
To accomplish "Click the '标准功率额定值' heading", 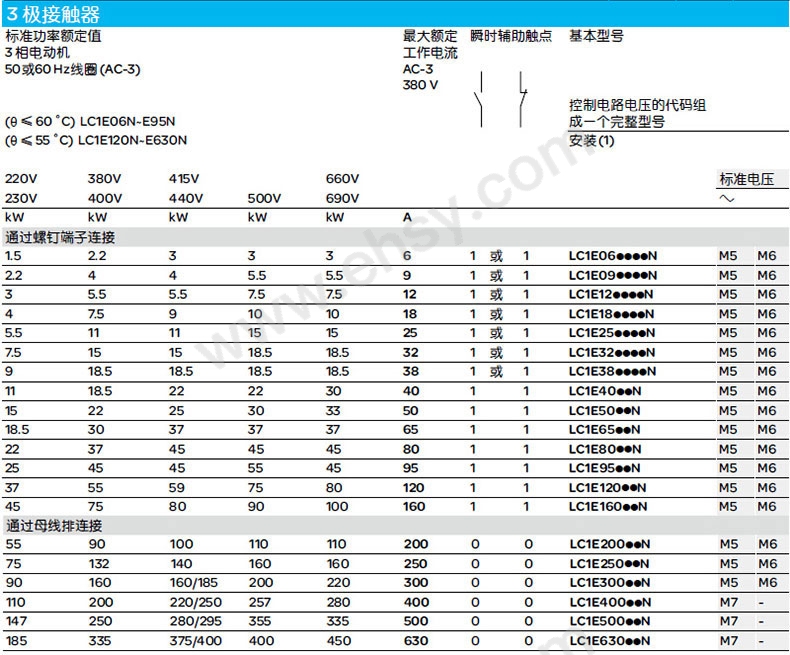I will click(x=53, y=36).
